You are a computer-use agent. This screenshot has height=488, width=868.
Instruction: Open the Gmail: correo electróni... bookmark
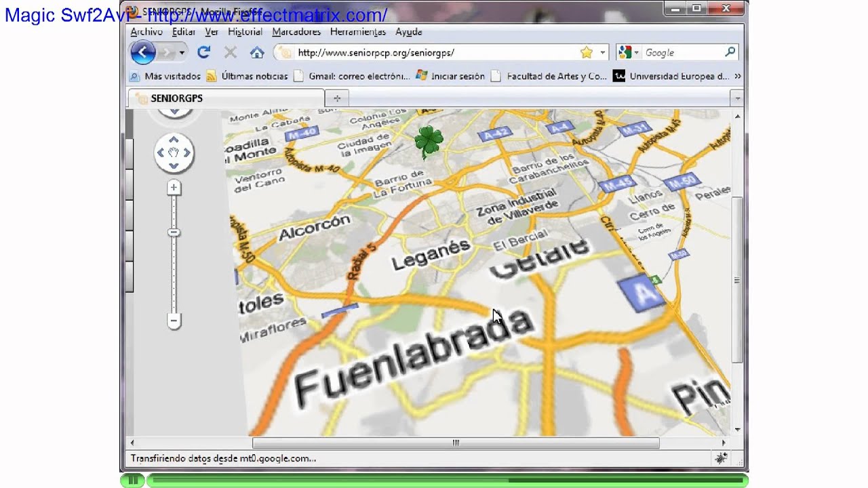(x=352, y=77)
